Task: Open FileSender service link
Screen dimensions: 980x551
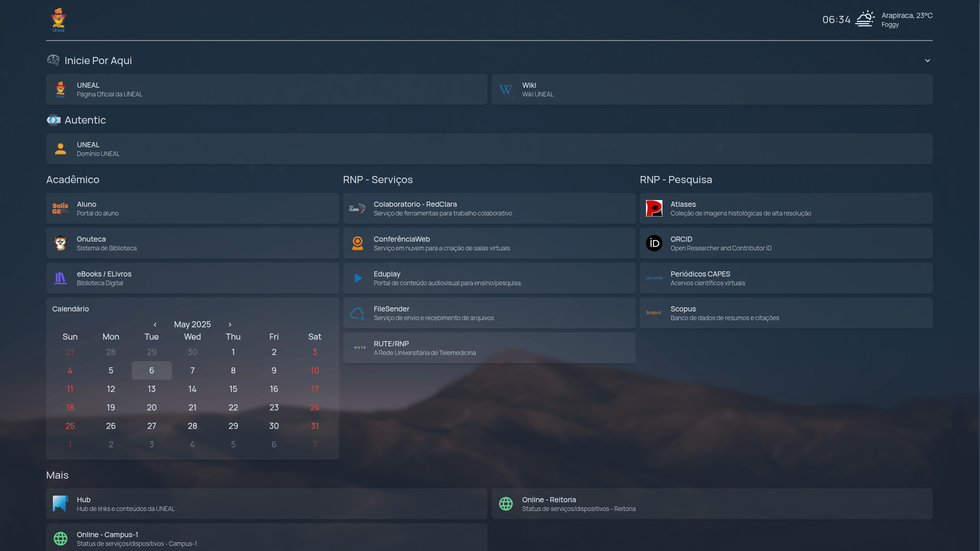Action: (489, 313)
